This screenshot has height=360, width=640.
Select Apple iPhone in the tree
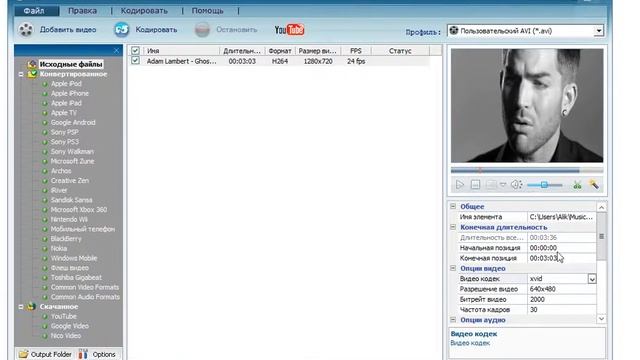(x=70, y=93)
